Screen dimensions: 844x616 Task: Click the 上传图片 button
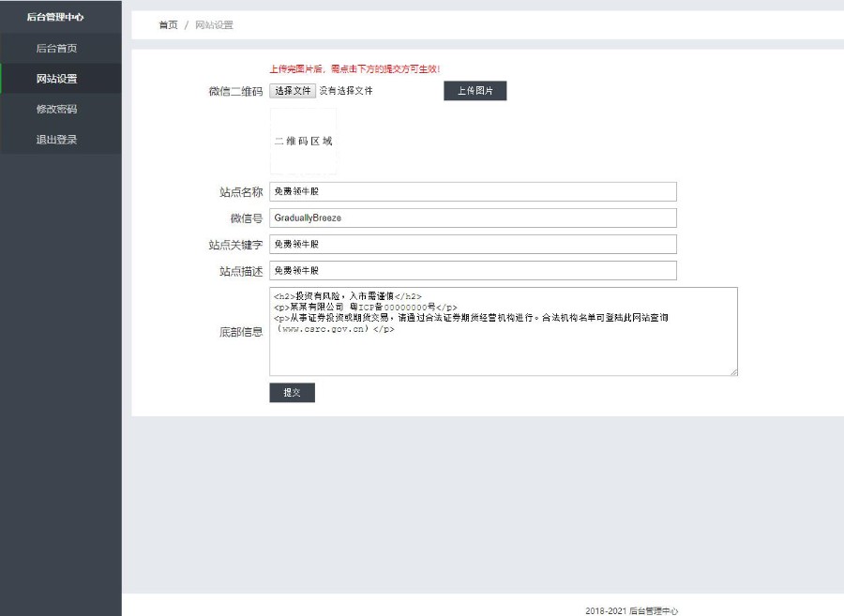click(x=475, y=90)
